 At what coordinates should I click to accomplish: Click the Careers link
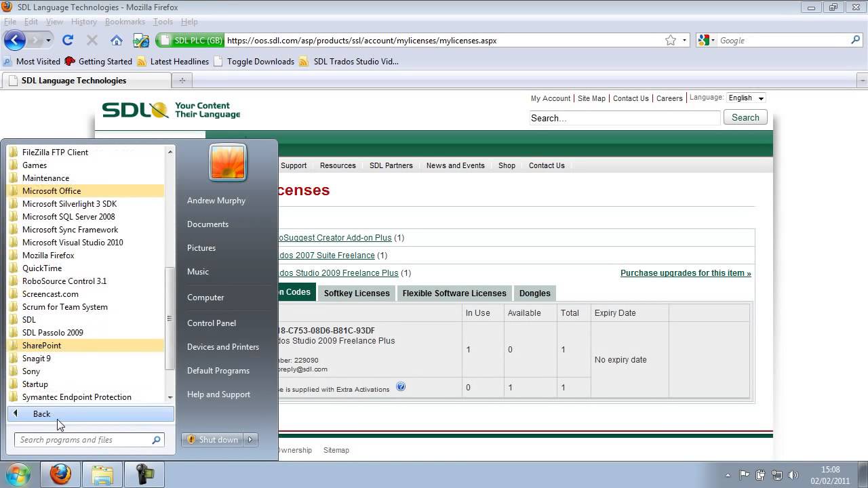coord(669,98)
